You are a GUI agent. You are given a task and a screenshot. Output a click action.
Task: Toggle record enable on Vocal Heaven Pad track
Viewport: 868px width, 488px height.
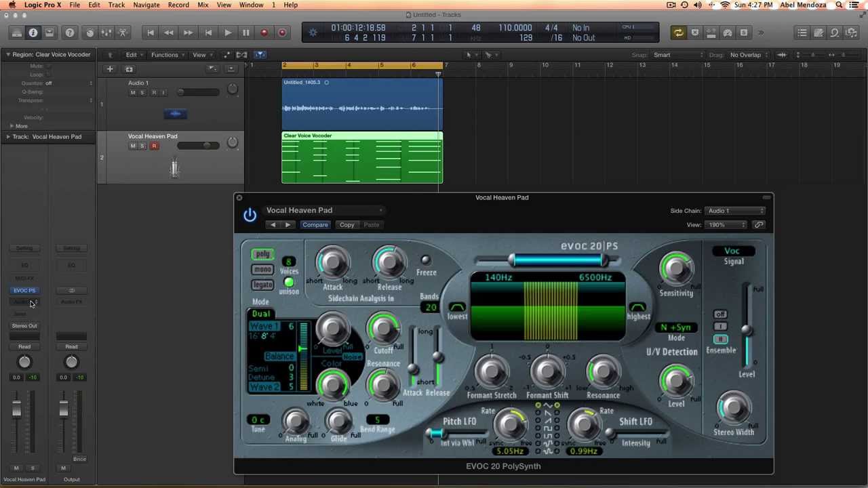point(154,146)
